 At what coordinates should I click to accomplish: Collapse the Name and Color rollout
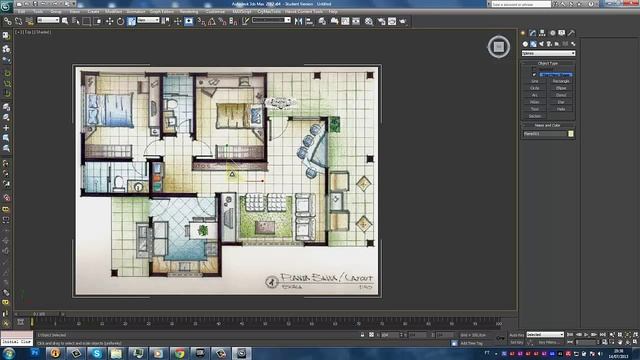(548, 125)
